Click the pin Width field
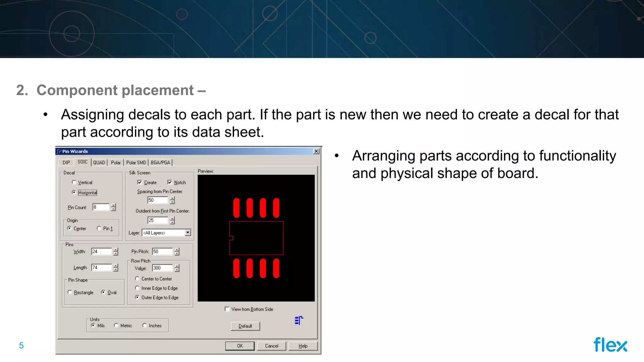Viewport: 644px width, 362px height. click(102, 252)
